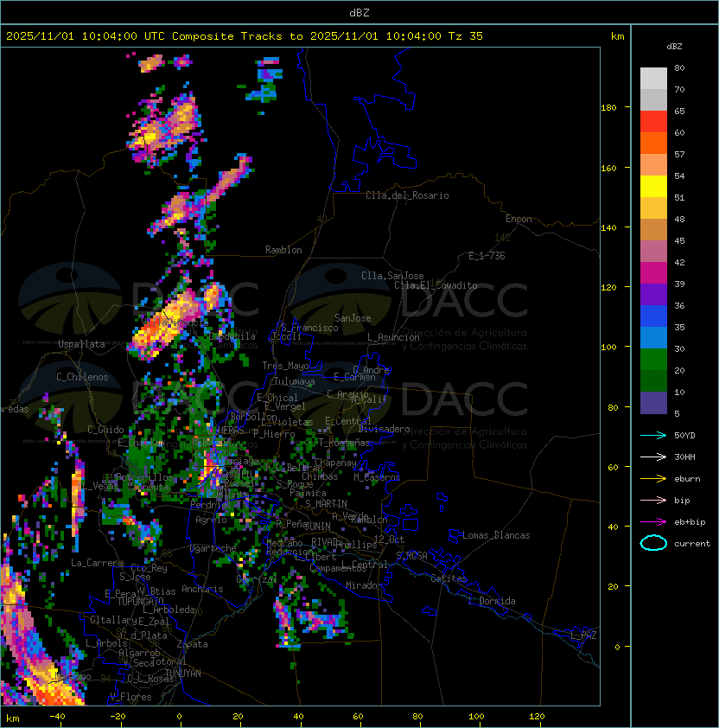The width and height of the screenshot is (719, 728).
Task: Click the 'La_Carrera' map label
Action: [x=97, y=563]
